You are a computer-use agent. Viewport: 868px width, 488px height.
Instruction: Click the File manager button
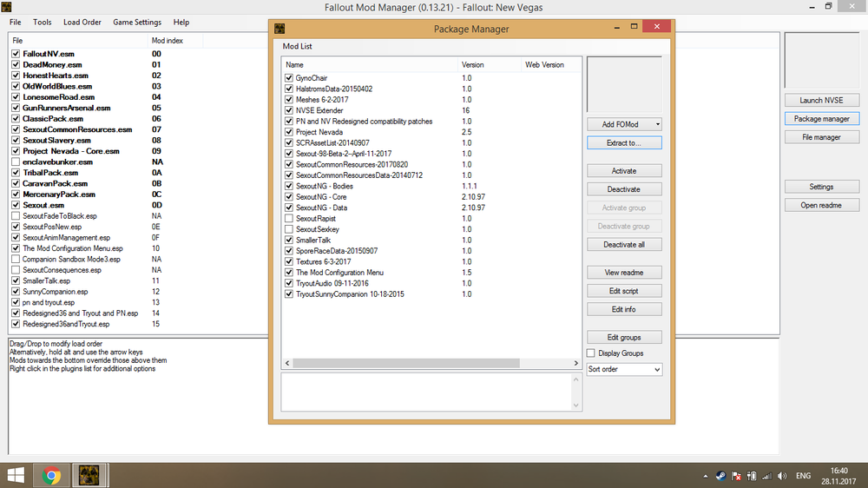(x=821, y=137)
